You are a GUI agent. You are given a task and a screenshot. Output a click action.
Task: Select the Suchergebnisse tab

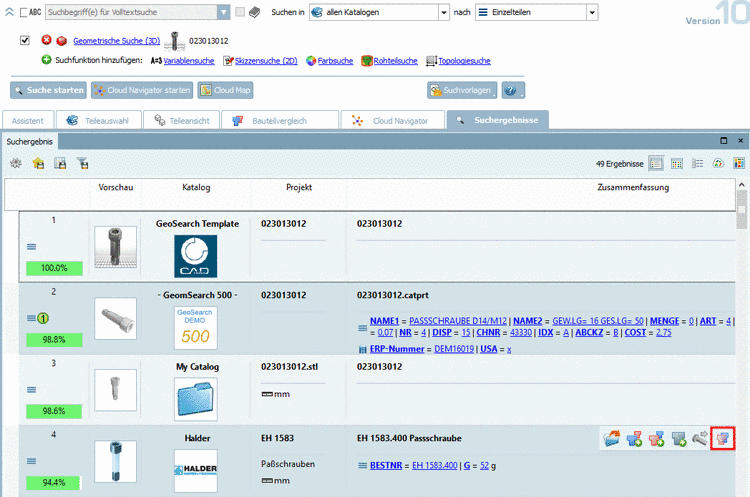pyautogui.click(x=497, y=120)
